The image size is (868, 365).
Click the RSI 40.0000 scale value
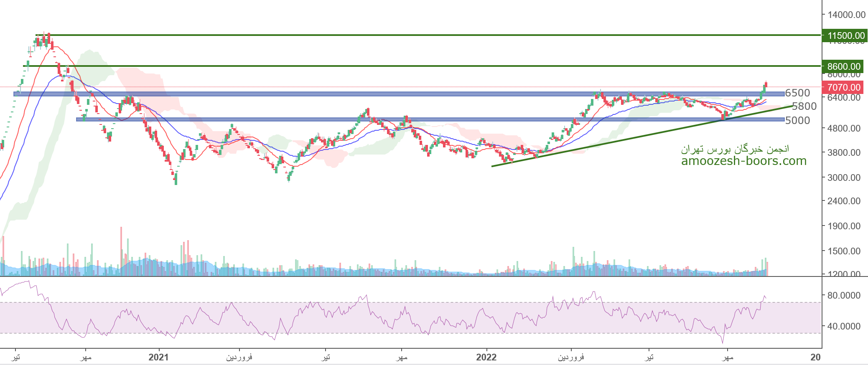coord(844,326)
